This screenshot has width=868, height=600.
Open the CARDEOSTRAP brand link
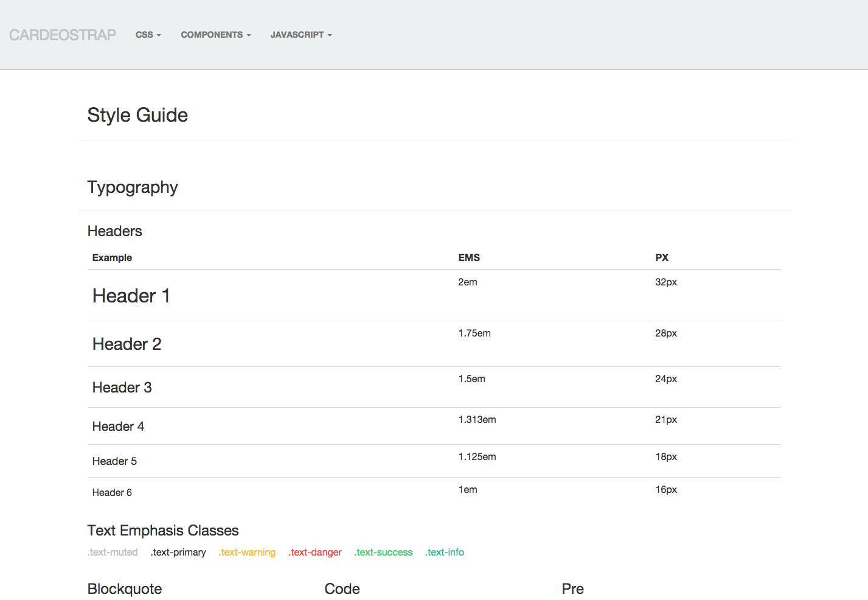coord(63,35)
